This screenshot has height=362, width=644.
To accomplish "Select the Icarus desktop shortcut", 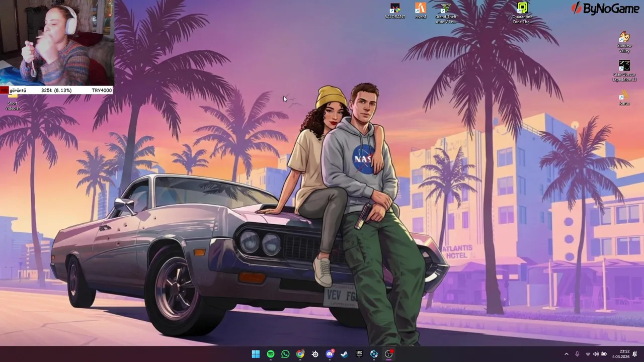I will pos(624,98).
